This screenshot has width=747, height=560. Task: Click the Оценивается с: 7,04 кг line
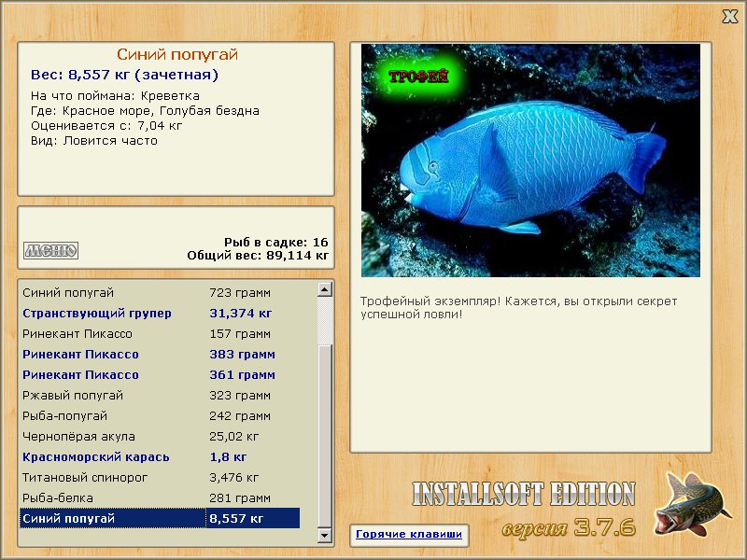pos(106,126)
